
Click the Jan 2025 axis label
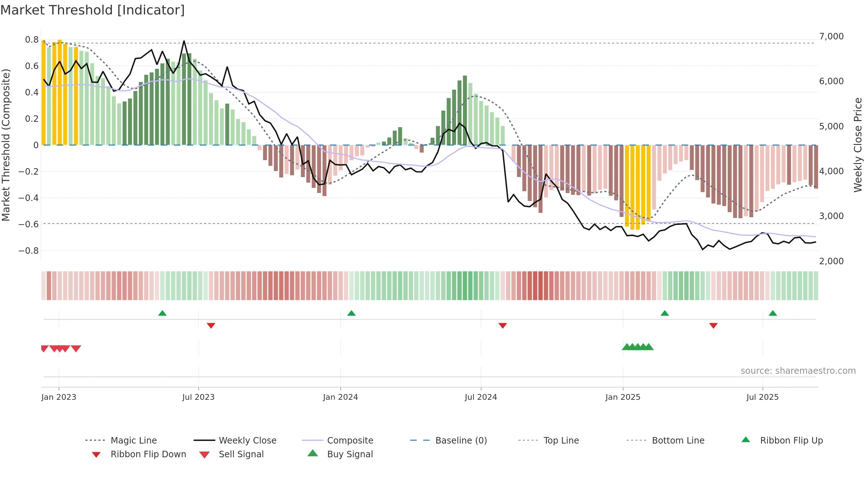click(x=623, y=397)
